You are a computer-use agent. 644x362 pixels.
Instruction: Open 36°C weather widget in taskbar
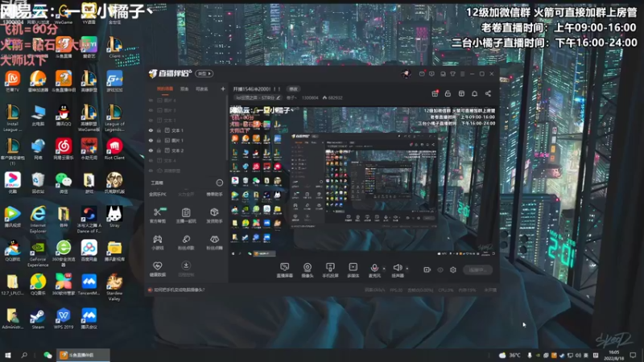(510, 355)
